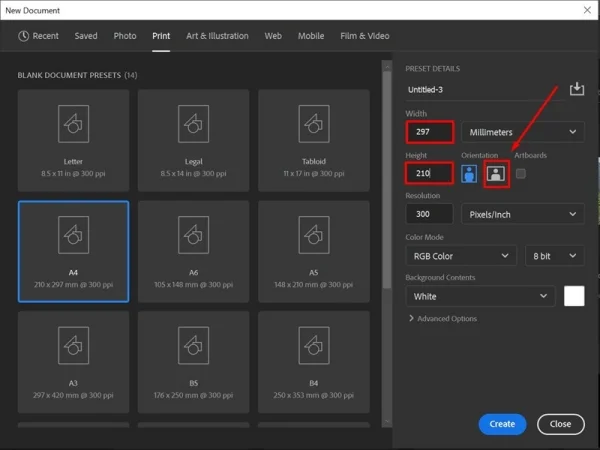
Task: Select preset text '250 x 353 mm @ 300 ppi'
Action: [x=314, y=395]
